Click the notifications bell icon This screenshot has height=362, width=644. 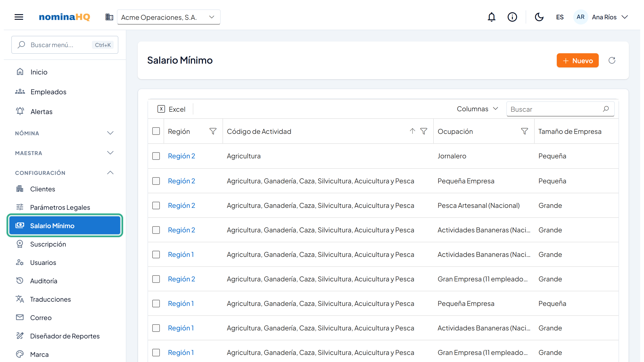point(491,17)
